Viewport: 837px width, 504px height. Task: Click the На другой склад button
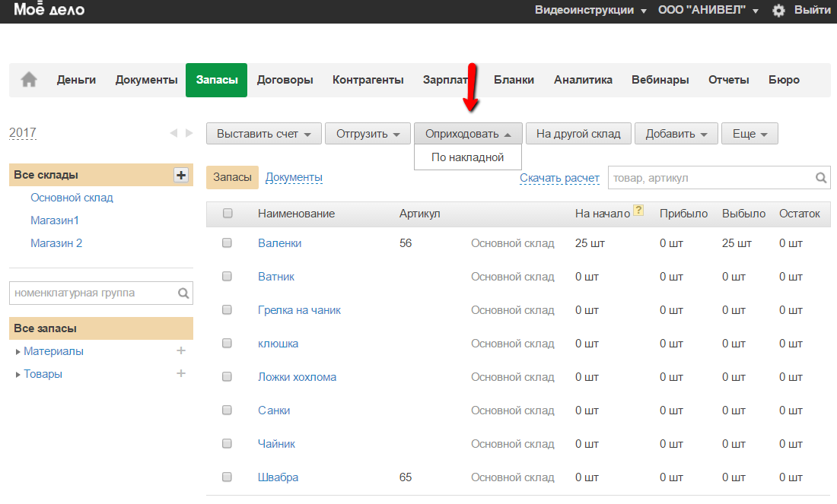[x=578, y=134]
